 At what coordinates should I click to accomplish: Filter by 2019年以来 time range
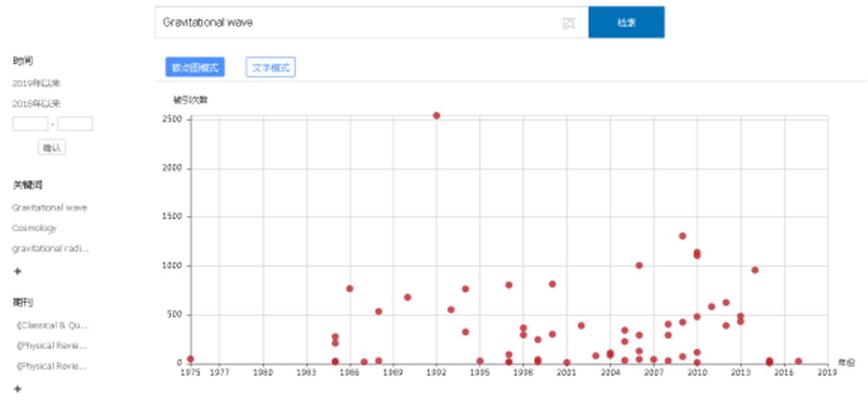point(37,83)
